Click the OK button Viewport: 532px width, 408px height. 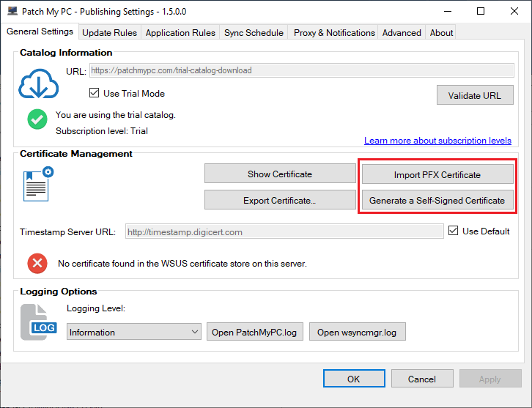(354, 379)
